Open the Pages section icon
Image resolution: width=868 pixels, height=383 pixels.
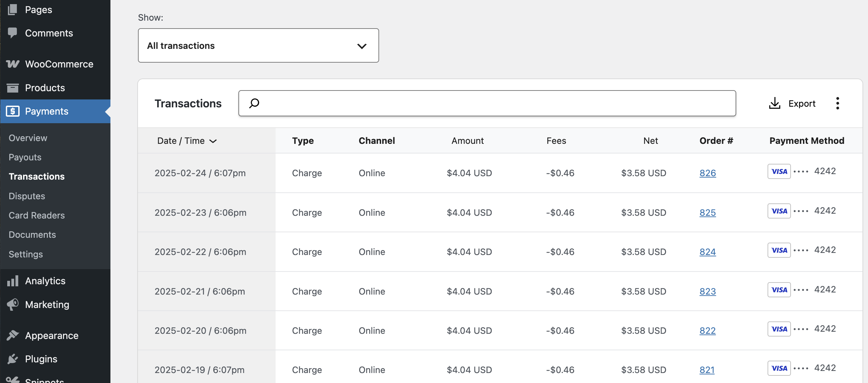[12, 9]
